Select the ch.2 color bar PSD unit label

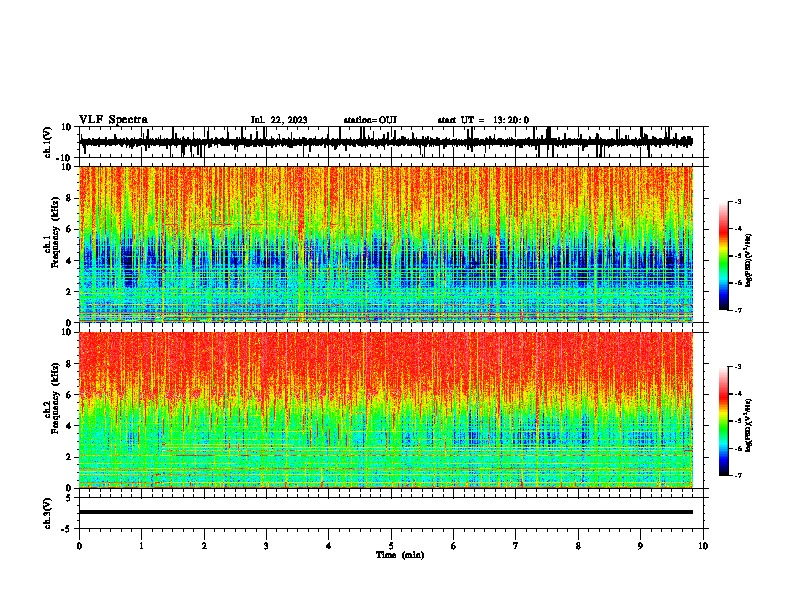pyautogui.click(x=749, y=425)
